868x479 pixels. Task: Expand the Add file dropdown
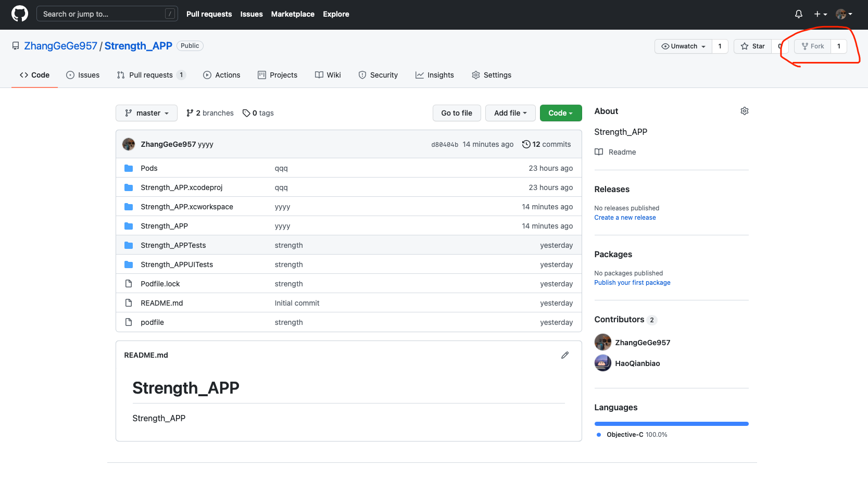[510, 113]
